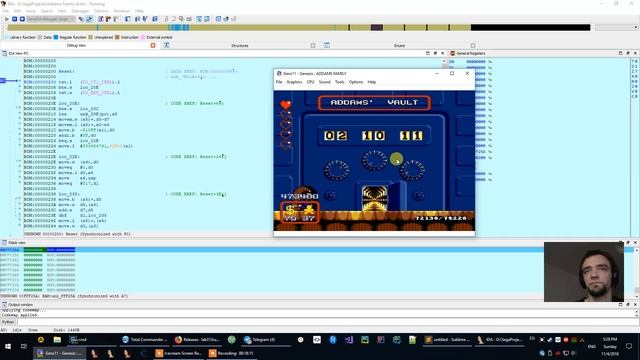
Task: Open Help menu in Gens11 emulator
Action: (x=371, y=82)
